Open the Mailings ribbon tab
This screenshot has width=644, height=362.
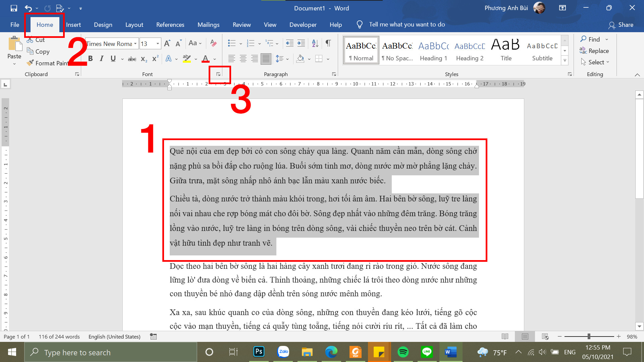click(x=208, y=24)
